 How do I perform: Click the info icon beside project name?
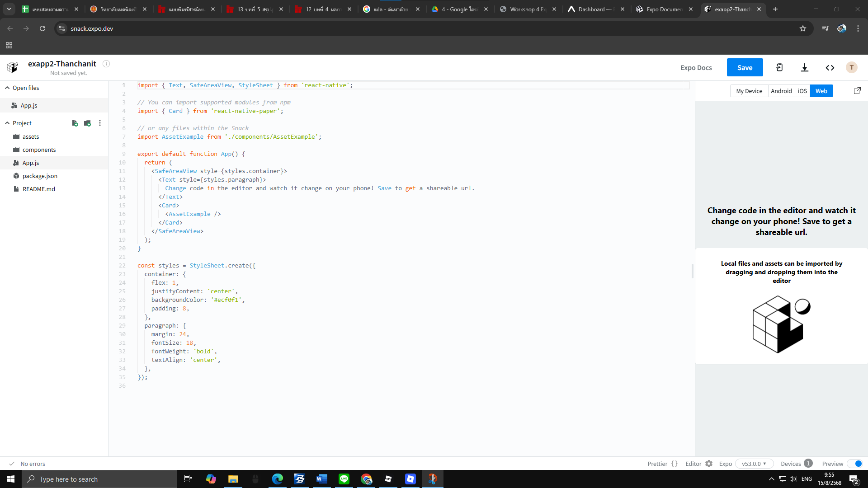point(106,64)
